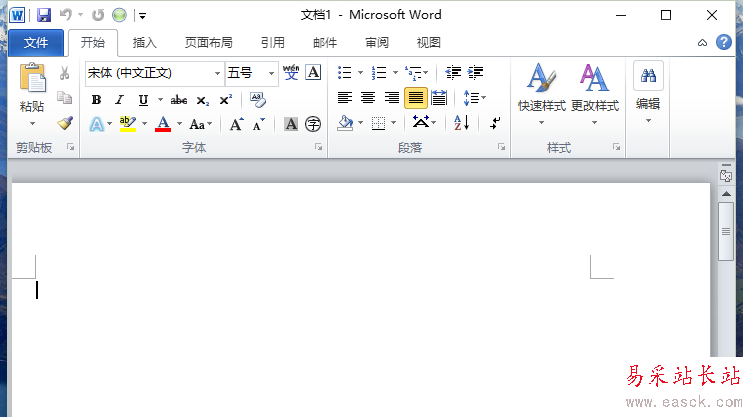Minimize the ribbon with the caret icon
Viewport: 743px width, 417px height.
click(702, 43)
